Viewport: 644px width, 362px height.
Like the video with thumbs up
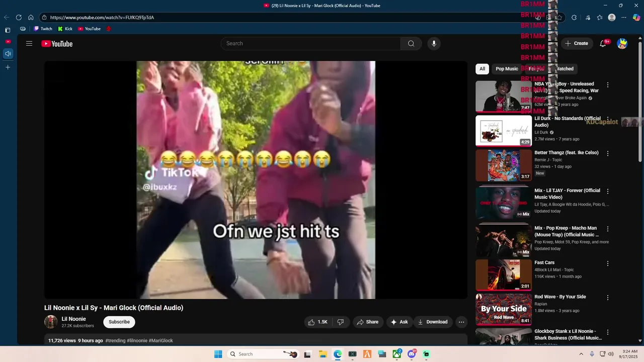[317, 322]
